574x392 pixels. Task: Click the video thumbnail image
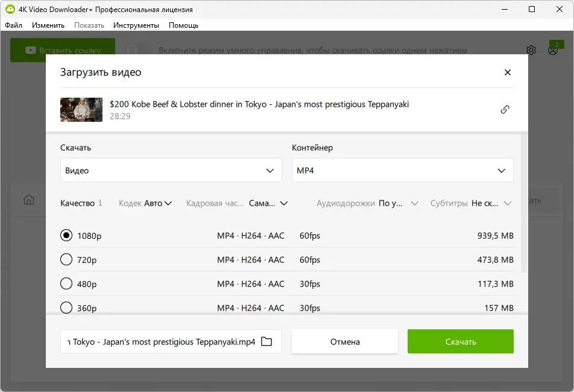coord(81,109)
